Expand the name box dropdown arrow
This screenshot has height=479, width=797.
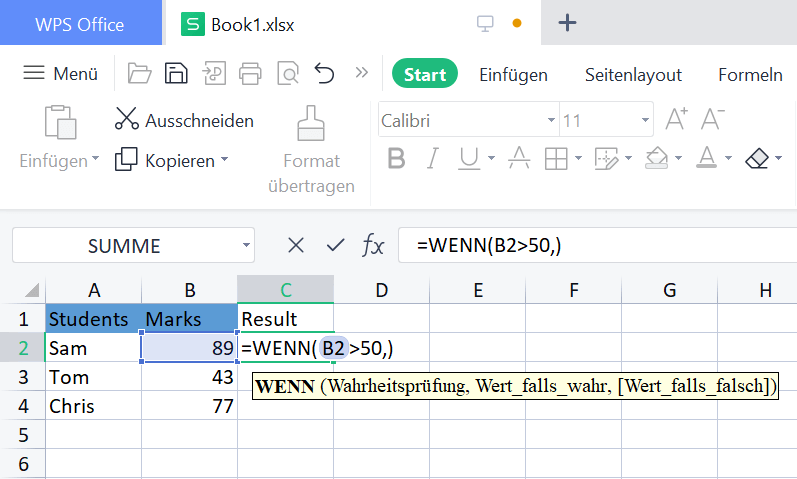click(246, 245)
